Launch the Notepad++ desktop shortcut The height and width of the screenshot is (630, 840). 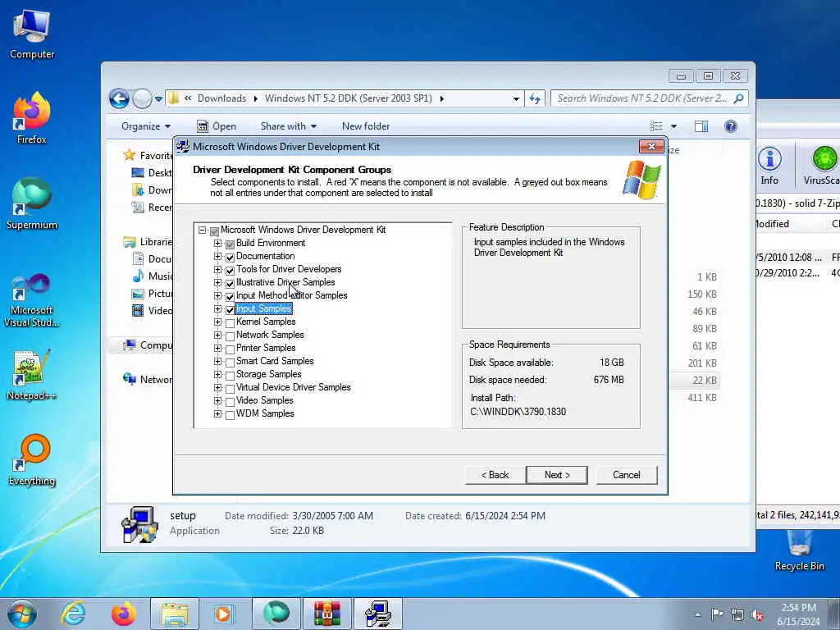pos(32,375)
